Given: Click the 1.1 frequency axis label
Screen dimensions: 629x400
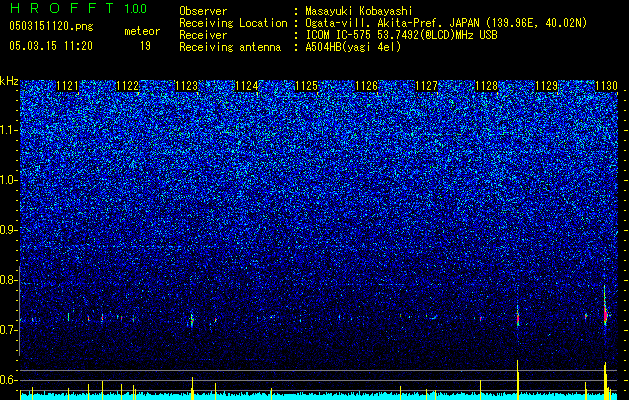Looking at the screenshot, I should click(9, 130).
